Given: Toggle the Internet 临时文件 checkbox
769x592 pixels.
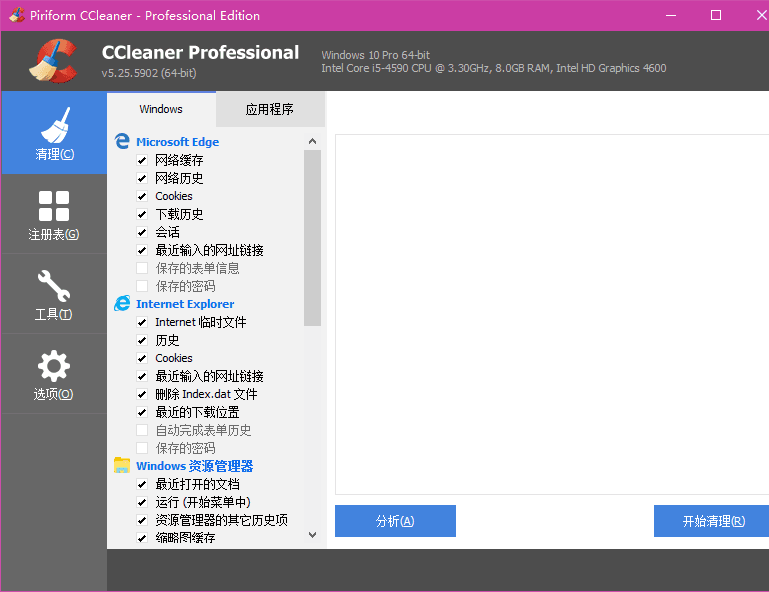Looking at the screenshot, I should 142,322.
